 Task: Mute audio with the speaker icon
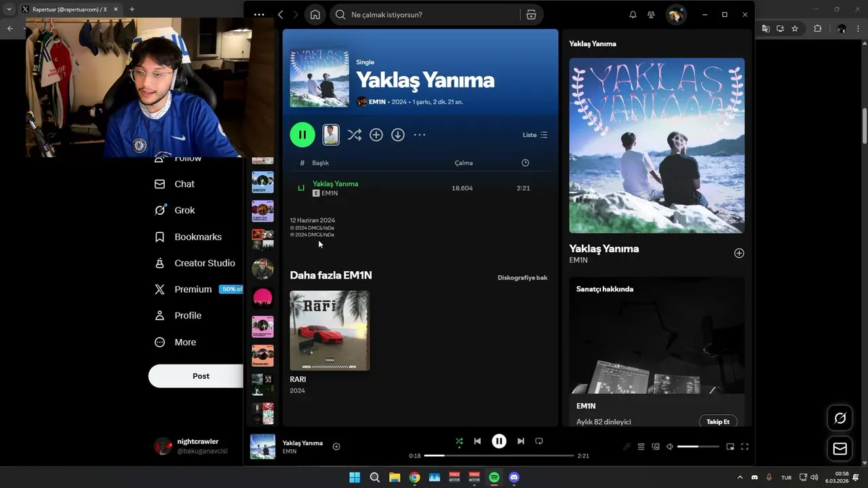669,447
